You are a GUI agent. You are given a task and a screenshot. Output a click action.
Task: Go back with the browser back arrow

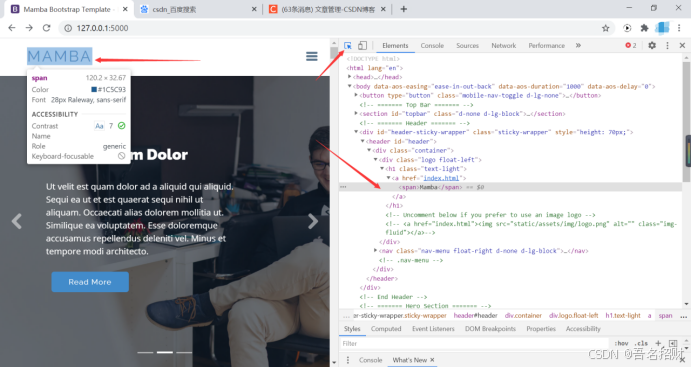11,28
